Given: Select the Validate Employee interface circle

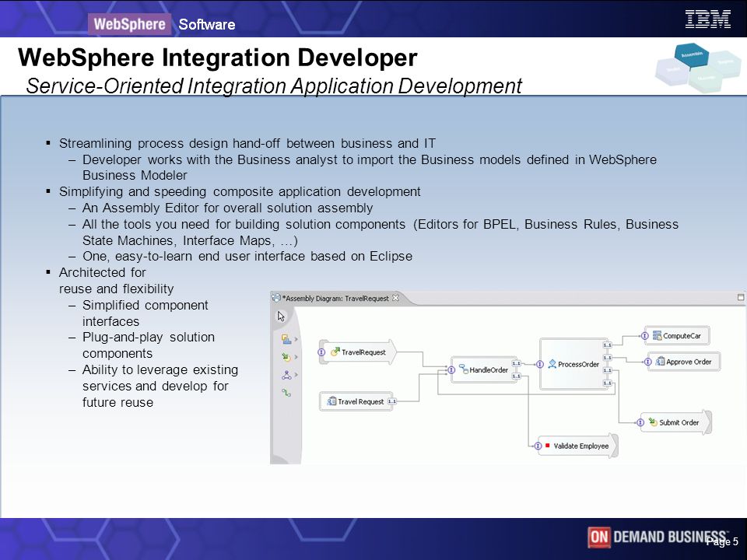Looking at the screenshot, I should [x=538, y=446].
